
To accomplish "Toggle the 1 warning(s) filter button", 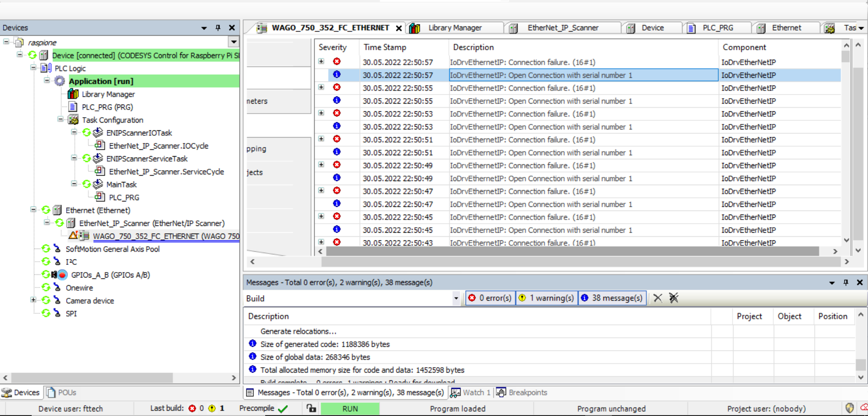I will (x=546, y=298).
